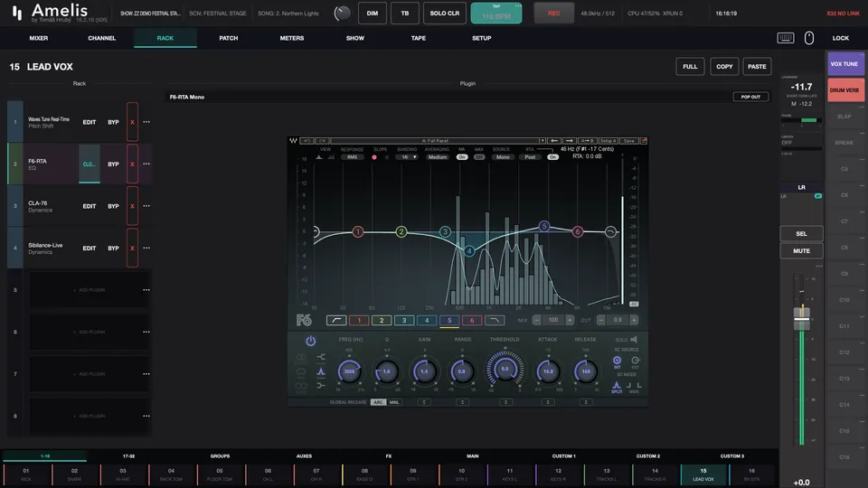Click the FULL view button

click(x=690, y=66)
